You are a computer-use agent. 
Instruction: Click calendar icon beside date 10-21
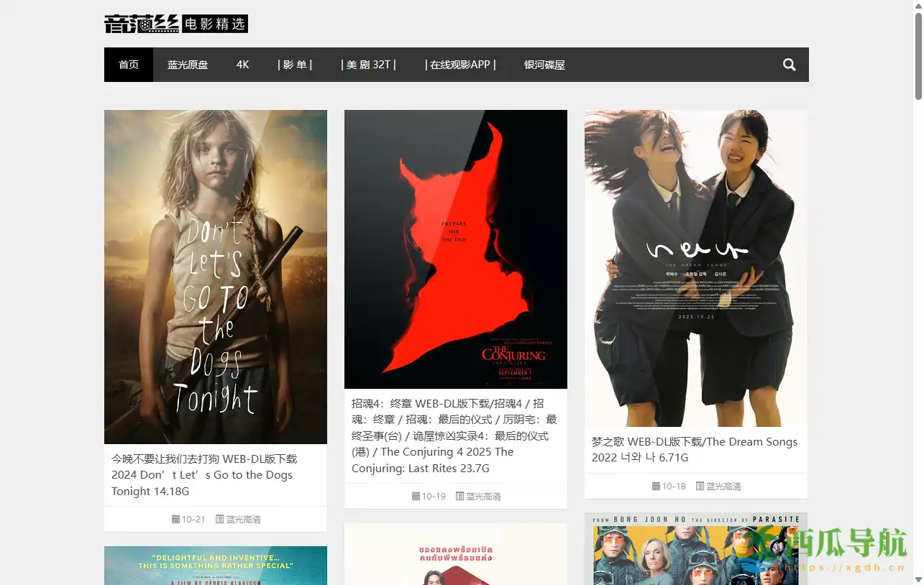tap(175, 519)
